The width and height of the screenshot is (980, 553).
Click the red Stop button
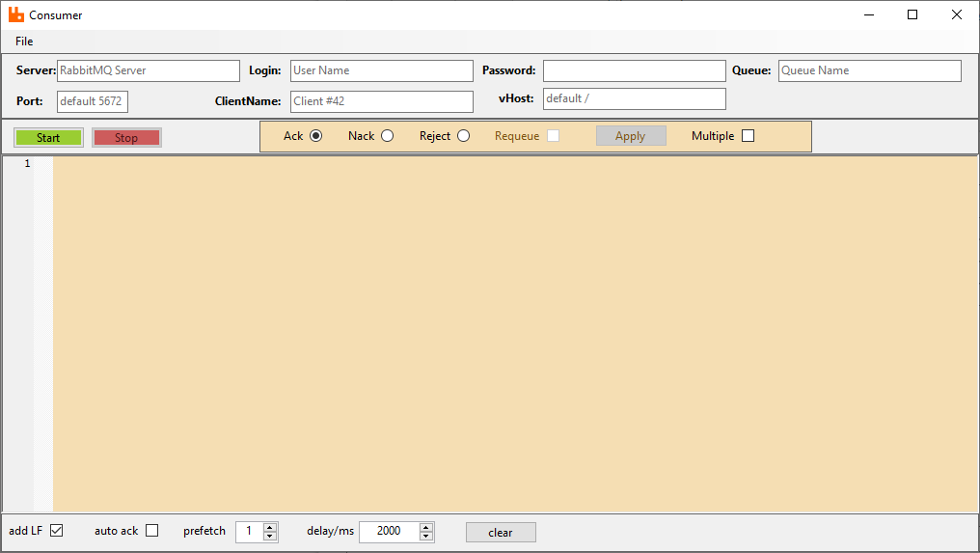[126, 138]
